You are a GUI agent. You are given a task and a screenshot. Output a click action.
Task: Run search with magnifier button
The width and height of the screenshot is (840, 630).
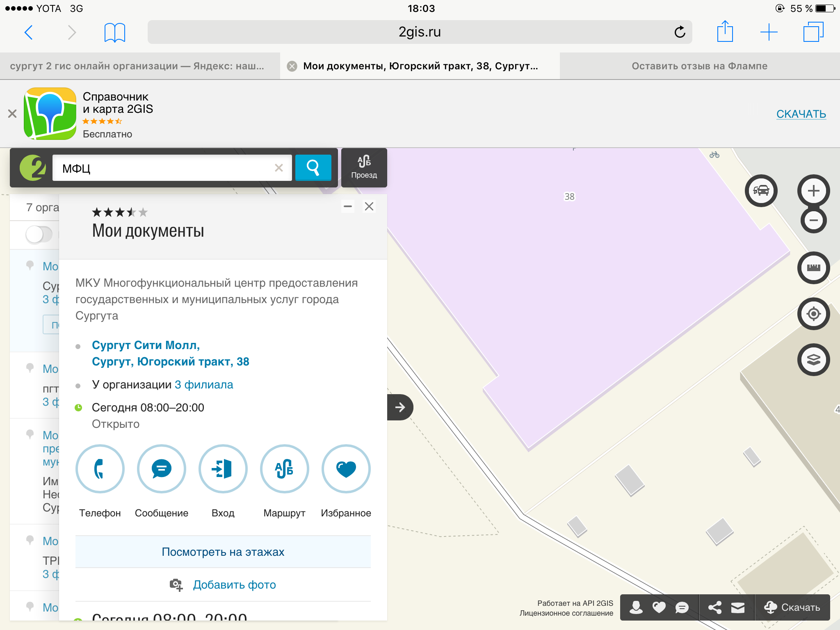point(313,168)
